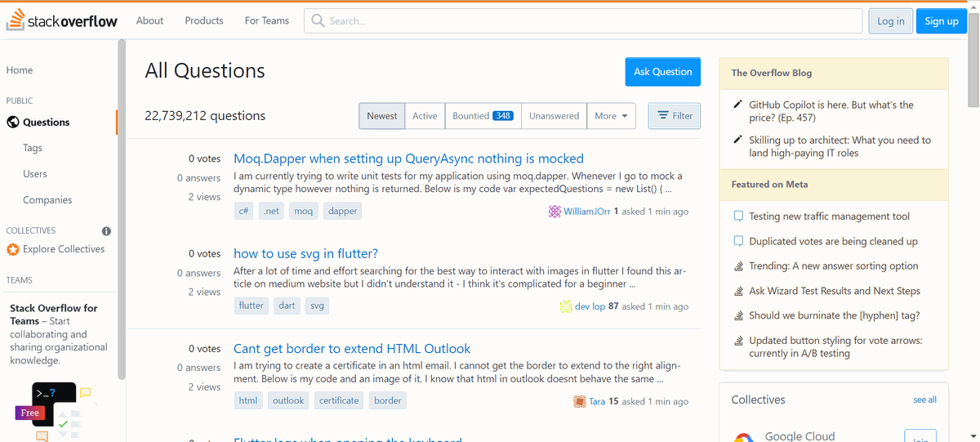Click the Stack Overflow logo

[x=62, y=20]
